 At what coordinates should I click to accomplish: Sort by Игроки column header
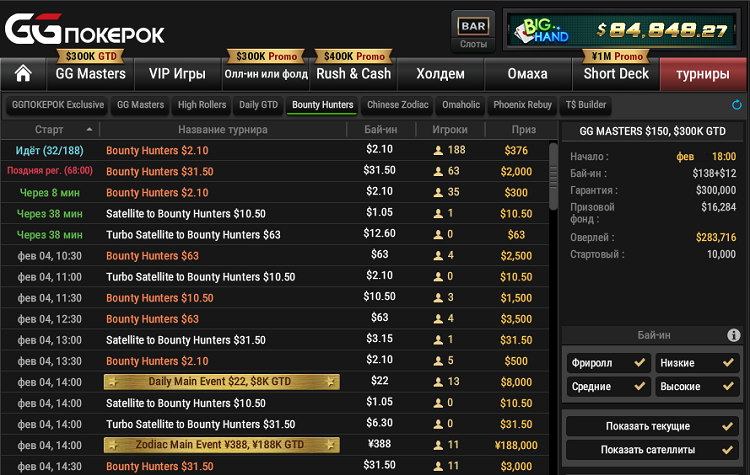point(450,130)
